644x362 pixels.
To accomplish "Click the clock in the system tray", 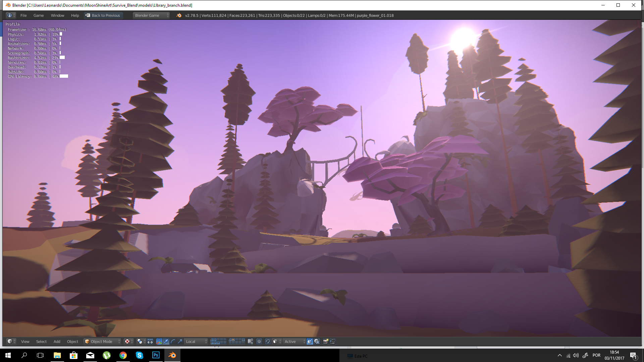I will pyautogui.click(x=614, y=355).
